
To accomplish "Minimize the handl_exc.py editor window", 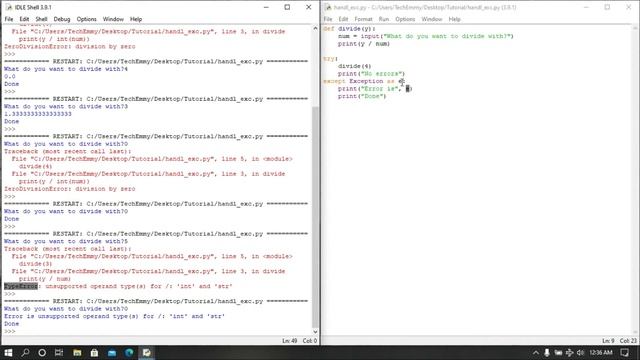I will [586, 7].
